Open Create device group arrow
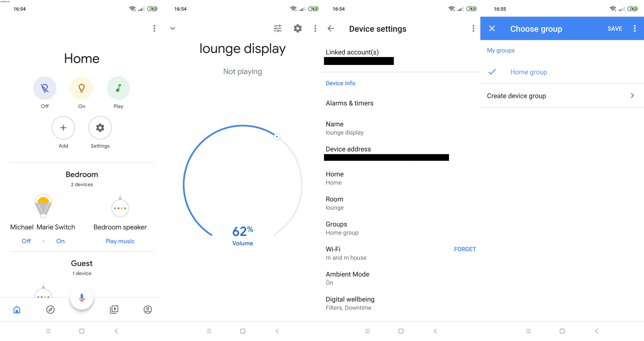Viewport: 644px width, 341px height. point(632,96)
